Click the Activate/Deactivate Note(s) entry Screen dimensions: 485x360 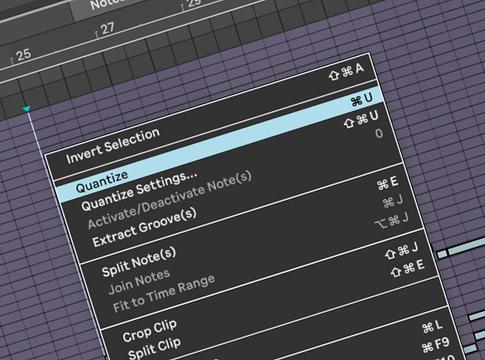169,200
